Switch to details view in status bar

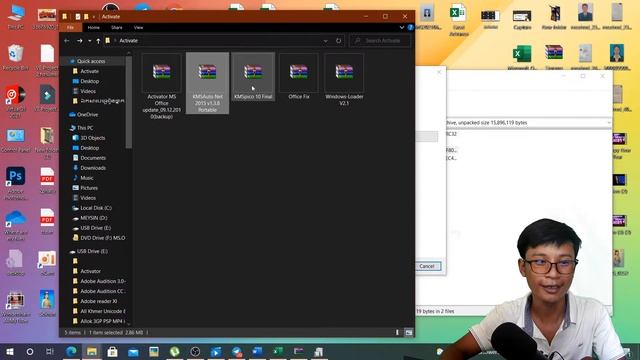[x=397, y=333]
